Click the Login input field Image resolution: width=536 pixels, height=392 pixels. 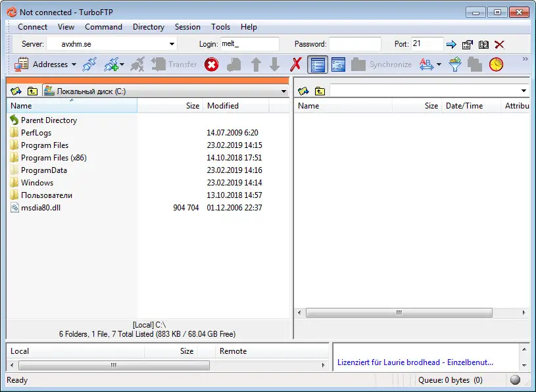(x=249, y=44)
